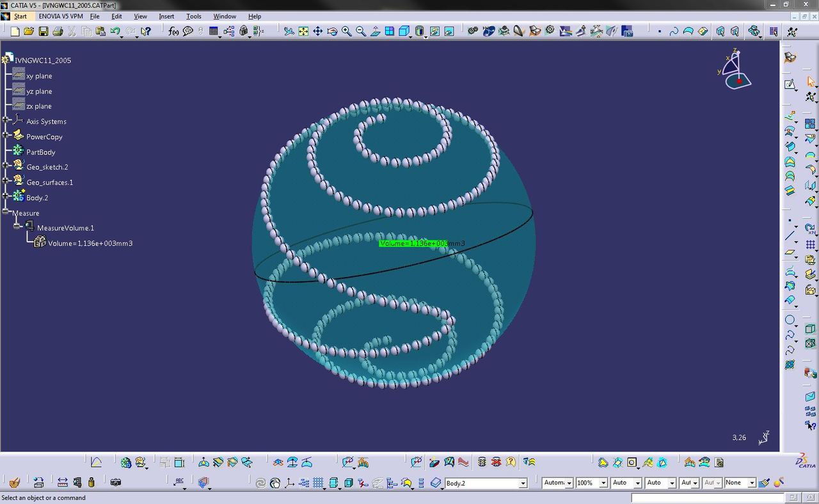
Task: Click the Undo arrow icon
Action: point(115,31)
